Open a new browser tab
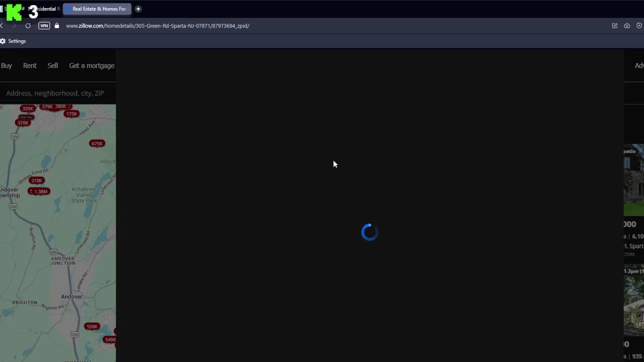Screen dimensions: 644x362 [x=138, y=9]
